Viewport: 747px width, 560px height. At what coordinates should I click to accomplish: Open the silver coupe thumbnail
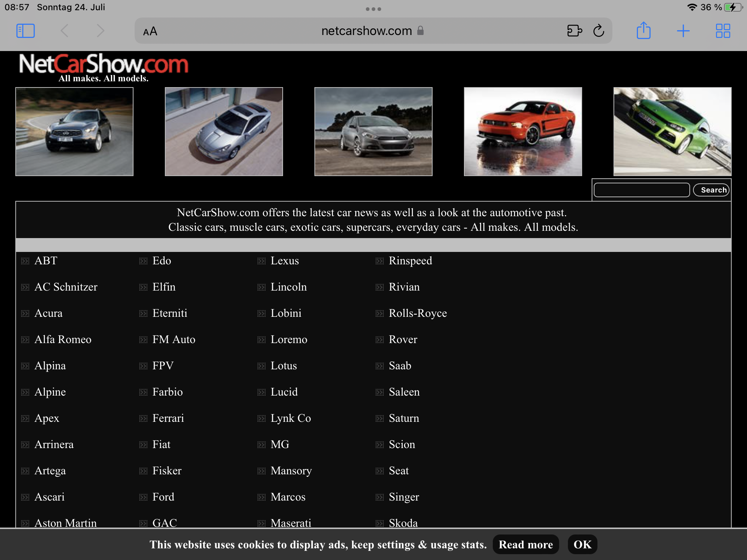(224, 132)
